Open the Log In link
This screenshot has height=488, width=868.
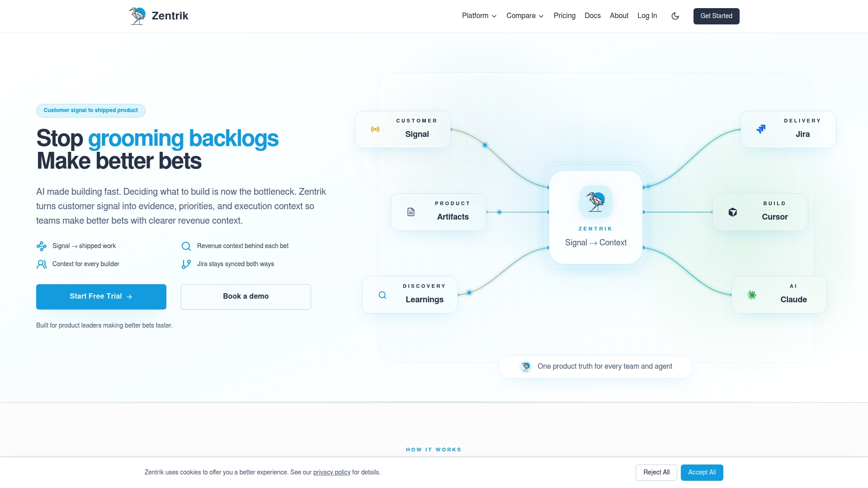pos(647,16)
